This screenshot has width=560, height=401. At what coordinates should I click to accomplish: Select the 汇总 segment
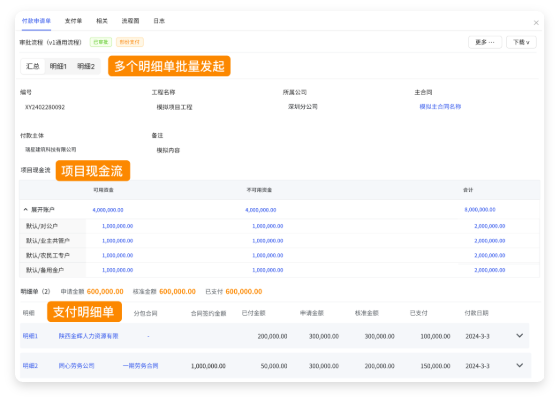(x=33, y=66)
